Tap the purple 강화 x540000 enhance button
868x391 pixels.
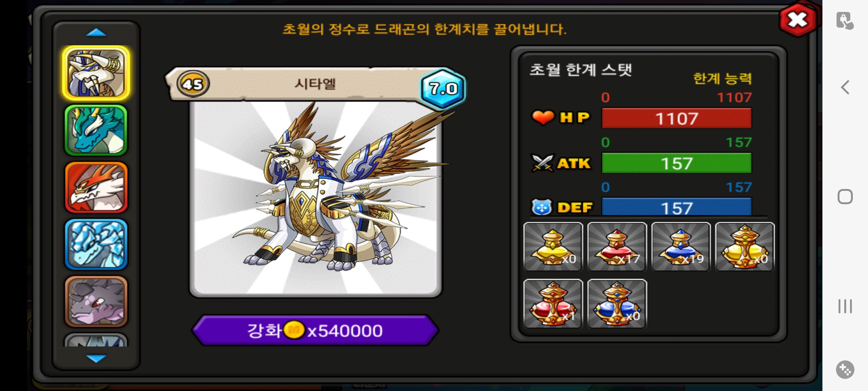(315, 330)
